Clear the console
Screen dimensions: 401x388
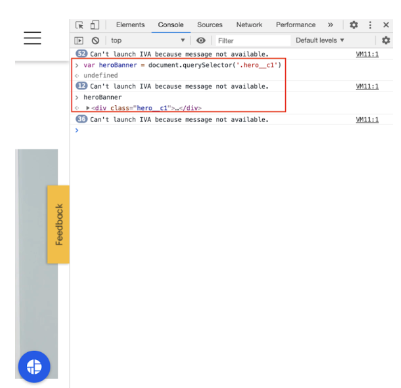95,41
